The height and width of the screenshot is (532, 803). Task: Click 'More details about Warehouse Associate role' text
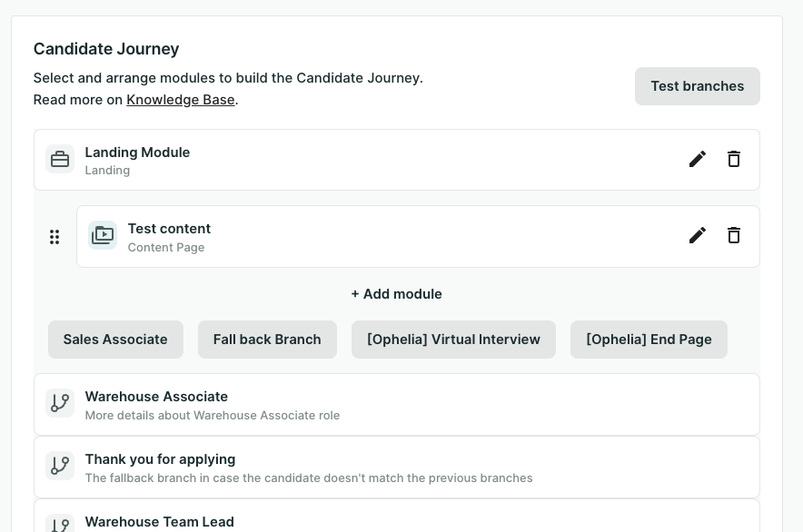point(212,415)
